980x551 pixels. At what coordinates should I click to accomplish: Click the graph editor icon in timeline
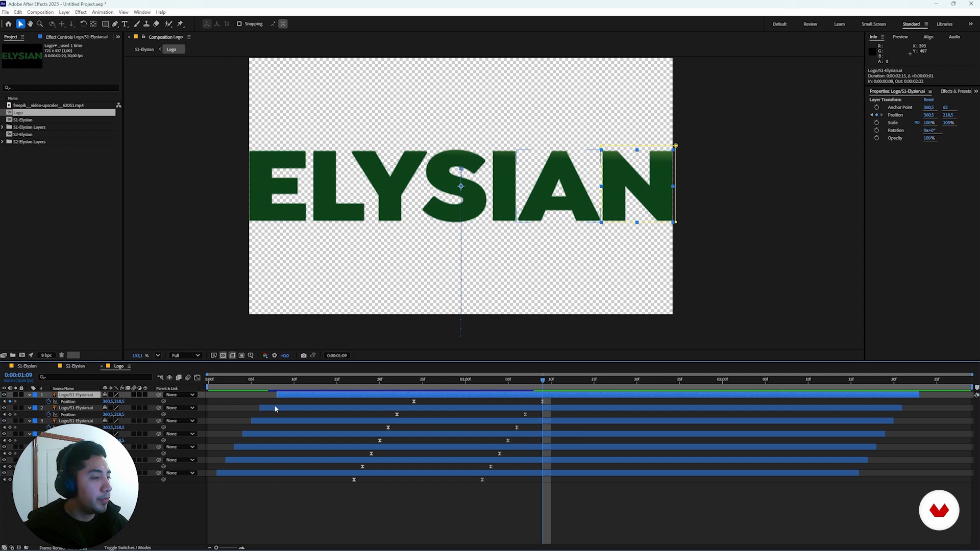(x=198, y=378)
